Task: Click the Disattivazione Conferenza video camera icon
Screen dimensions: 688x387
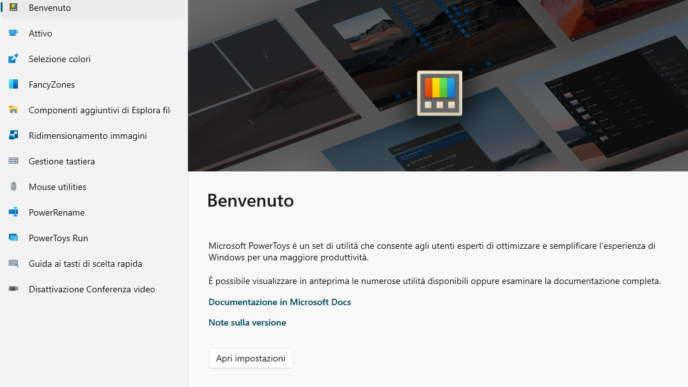Action: tap(14, 289)
